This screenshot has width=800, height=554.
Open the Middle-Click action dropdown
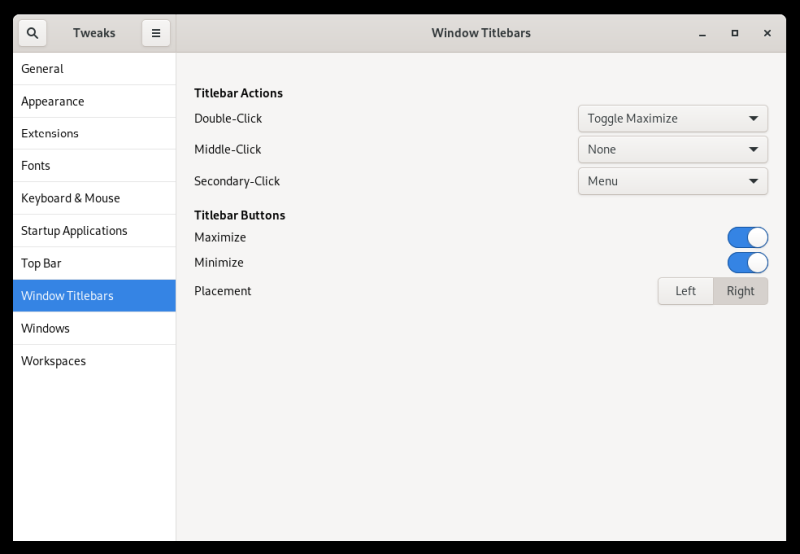click(x=672, y=149)
